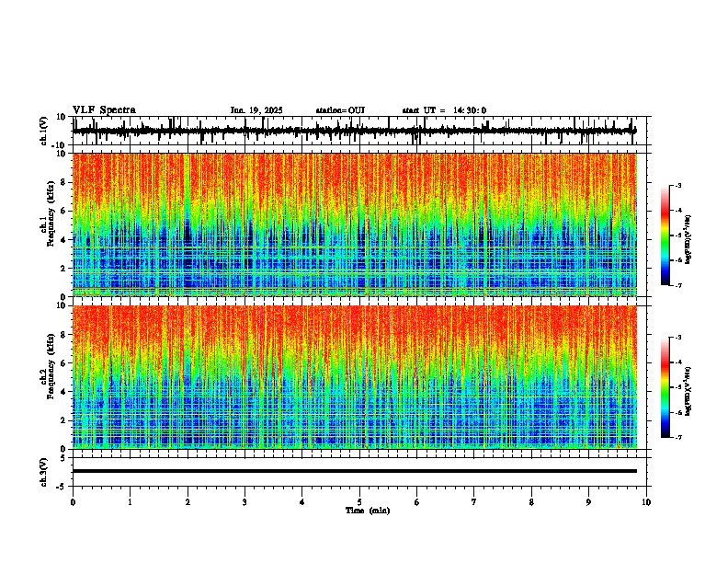The height and width of the screenshot is (563, 728).
Task: Click the "2" time axis tick label
Action: coord(188,502)
